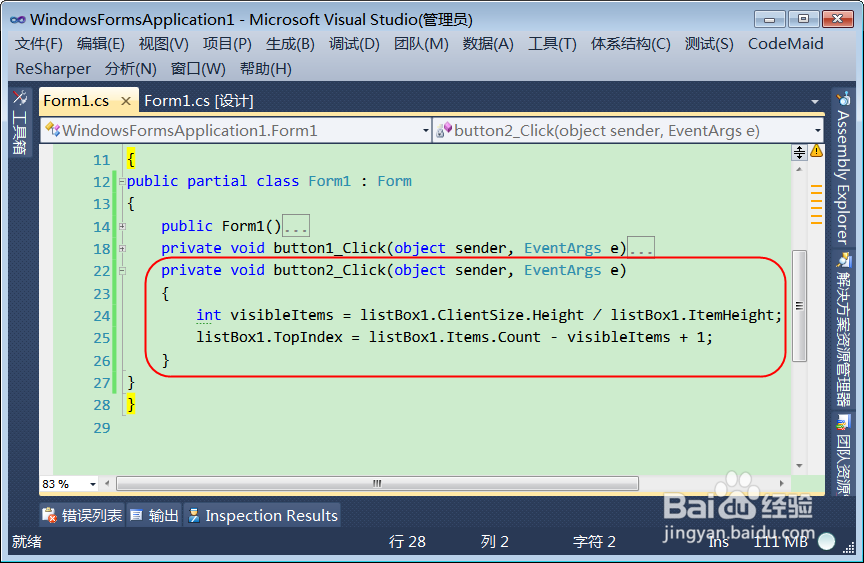The height and width of the screenshot is (563, 864).
Task: Click the 列 2 status bar entry
Action: coord(494,542)
